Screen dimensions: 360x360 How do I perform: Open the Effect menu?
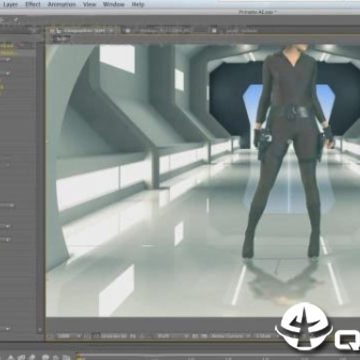33,4
